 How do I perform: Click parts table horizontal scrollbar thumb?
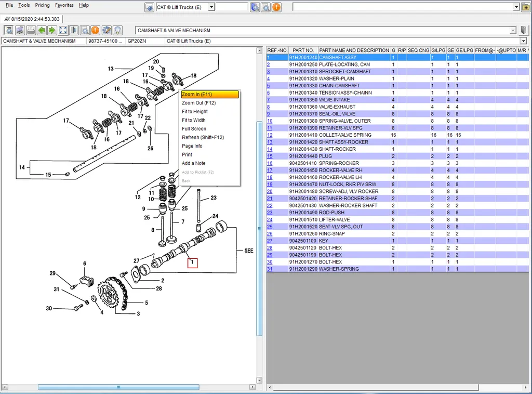pos(376,387)
